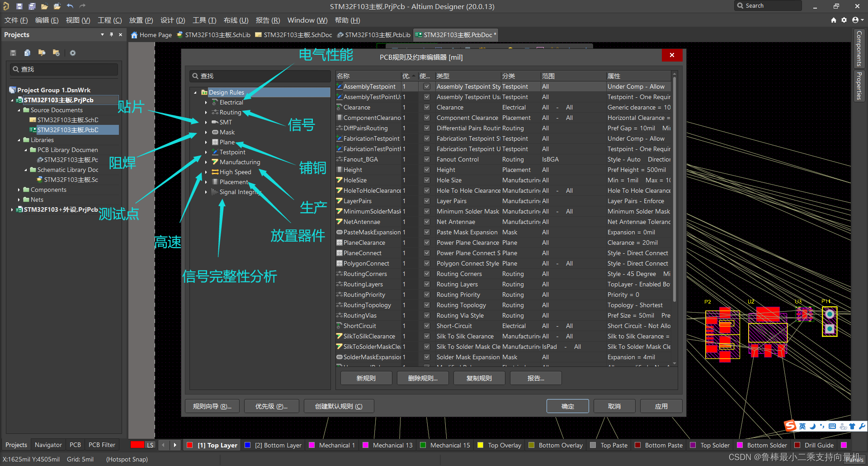Select the SMT category icon
The height and width of the screenshot is (466, 868).
point(215,122)
